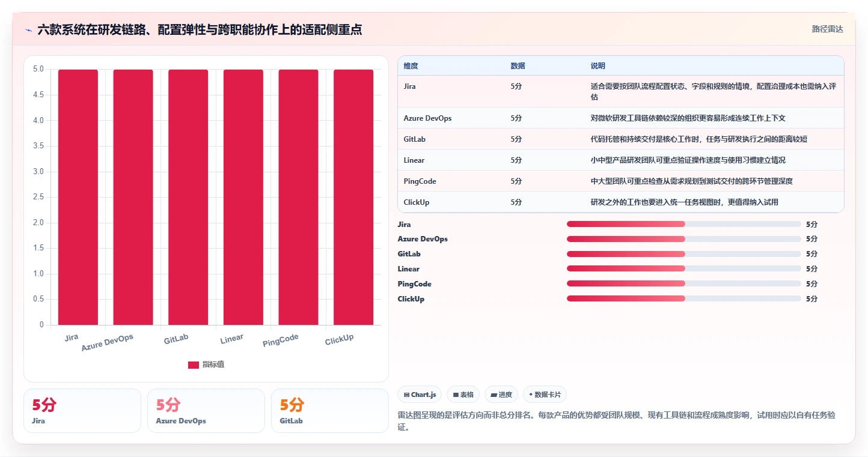This screenshot has height=457, width=868.
Task: Click the PingCode x-axis label
Action: (x=281, y=340)
